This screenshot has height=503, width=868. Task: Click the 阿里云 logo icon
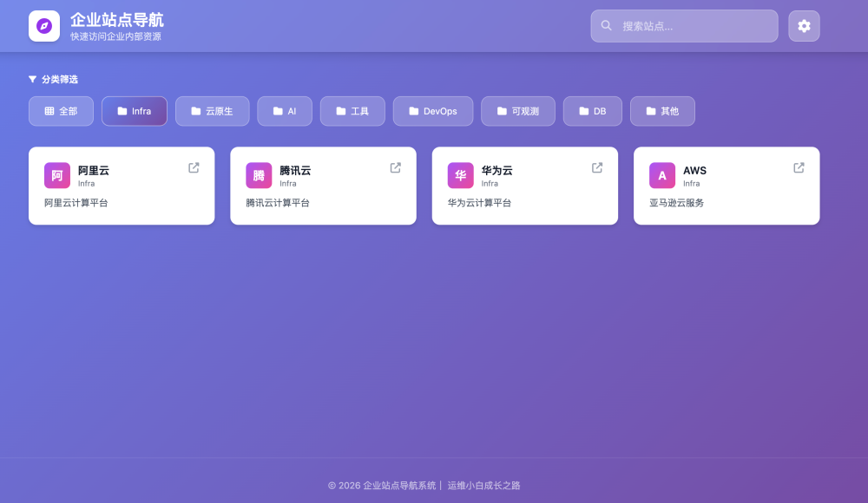[56, 175]
